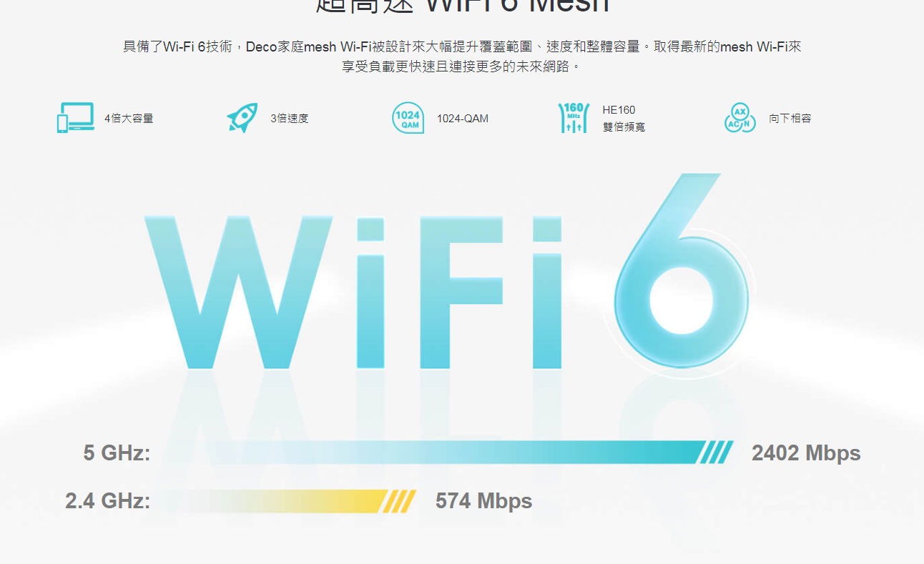Click the 574 Mbps speed value
Image resolution: width=924 pixels, height=564 pixels.
(484, 501)
